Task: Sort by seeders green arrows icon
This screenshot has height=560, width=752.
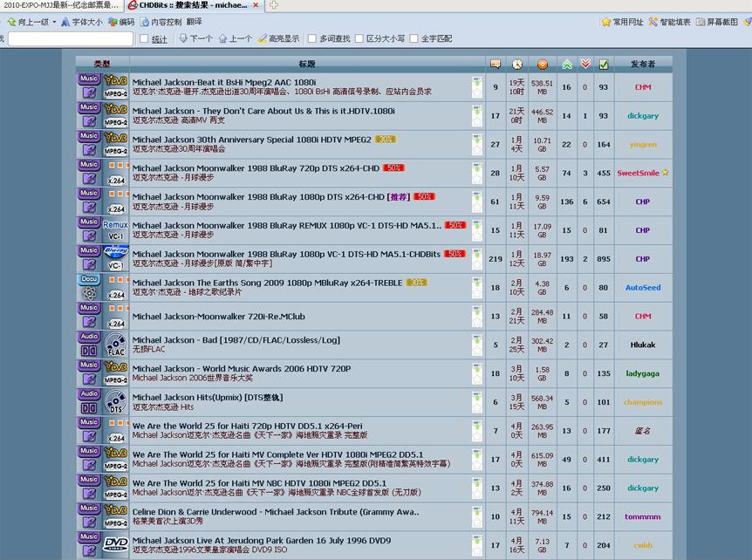Action: pos(567,65)
